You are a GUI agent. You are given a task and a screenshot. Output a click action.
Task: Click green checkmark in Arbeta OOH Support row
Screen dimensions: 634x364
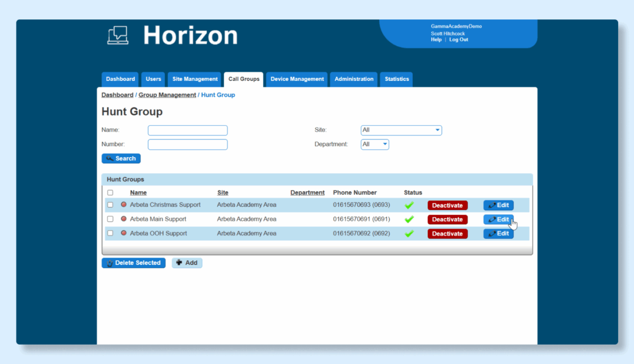(x=409, y=233)
